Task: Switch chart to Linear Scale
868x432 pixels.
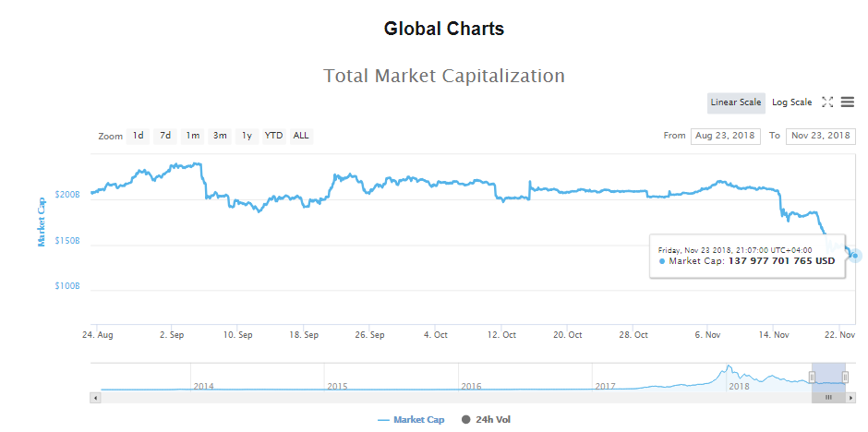Action: pyautogui.click(x=736, y=102)
